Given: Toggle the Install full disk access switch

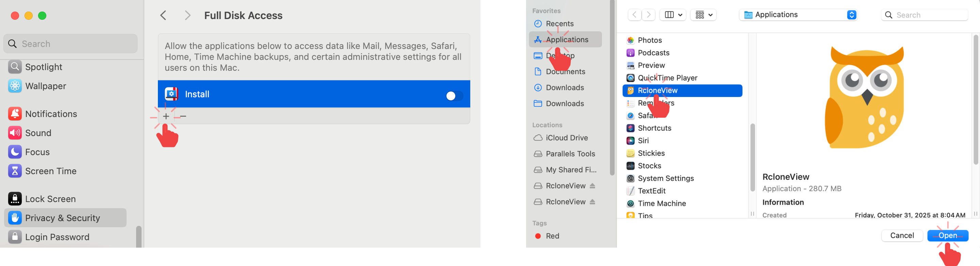Looking at the screenshot, I should [454, 96].
